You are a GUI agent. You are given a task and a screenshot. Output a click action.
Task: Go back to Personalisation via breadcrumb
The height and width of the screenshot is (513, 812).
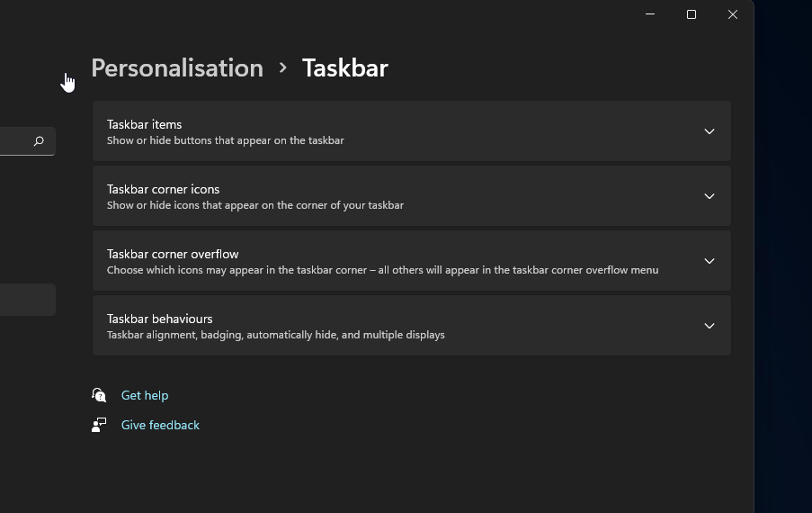[x=177, y=68]
